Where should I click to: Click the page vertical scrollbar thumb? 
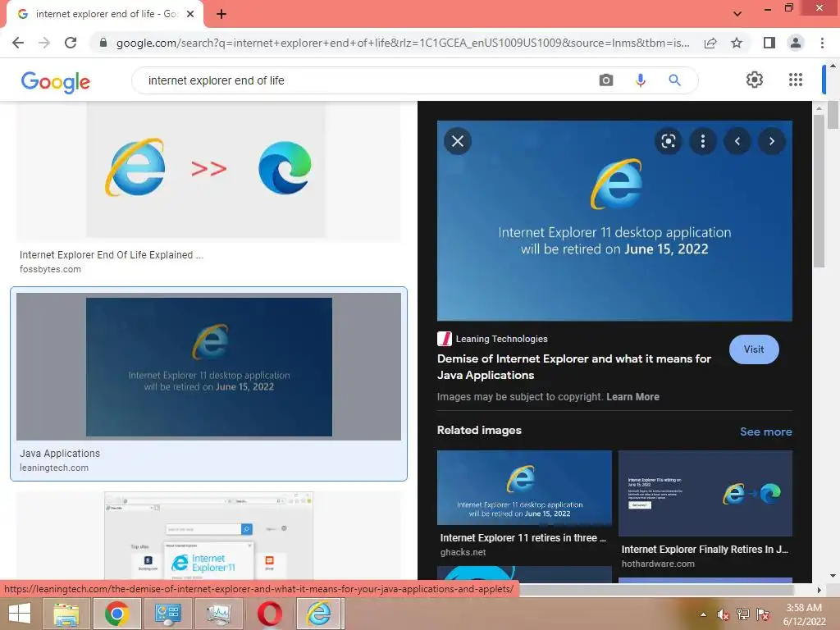833,115
